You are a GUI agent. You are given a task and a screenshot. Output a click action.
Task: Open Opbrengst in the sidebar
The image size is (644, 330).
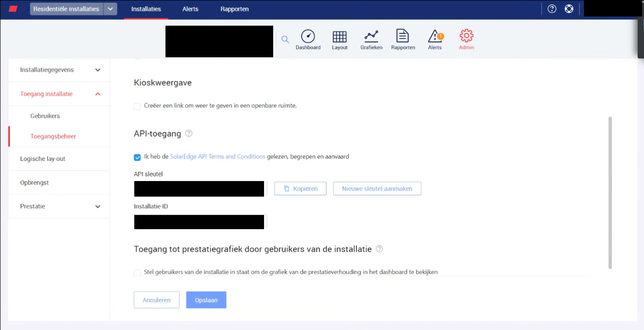pyautogui.click(x=34, y=182)
